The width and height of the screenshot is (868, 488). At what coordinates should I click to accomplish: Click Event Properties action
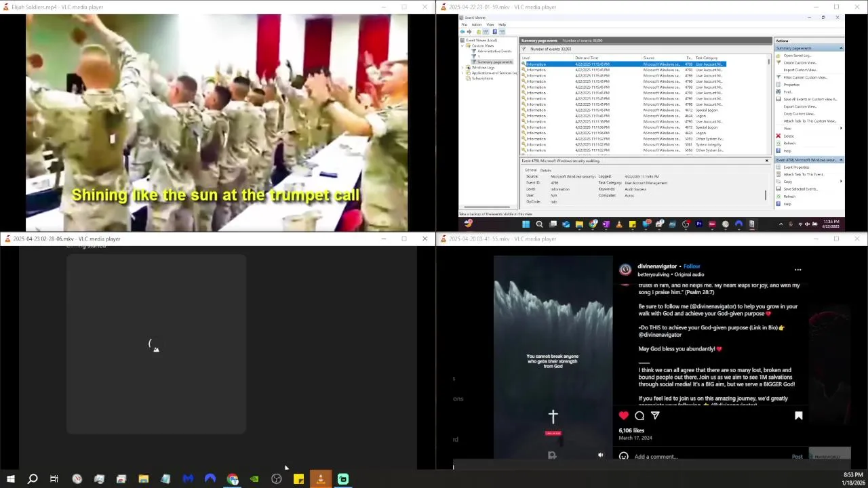pos(796,167)
